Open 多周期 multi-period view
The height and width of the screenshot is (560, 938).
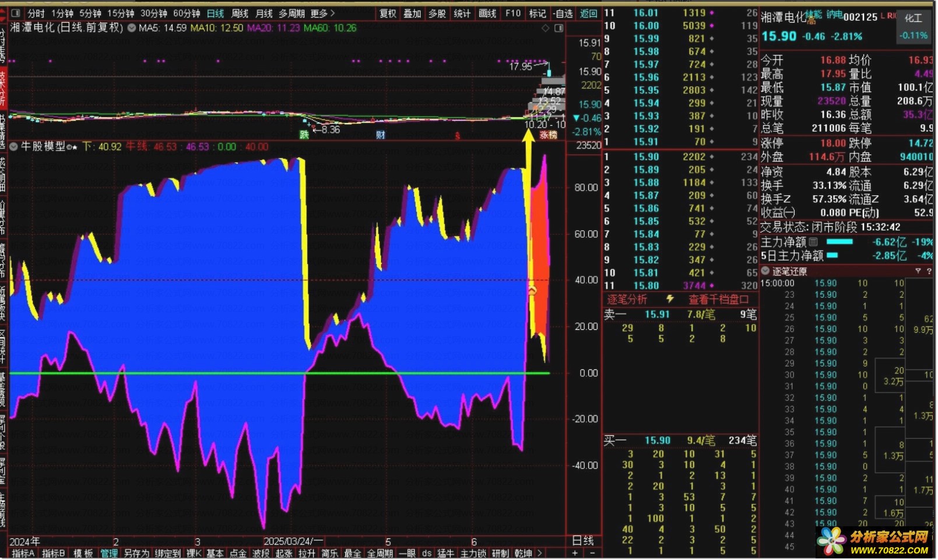point(291,13)
